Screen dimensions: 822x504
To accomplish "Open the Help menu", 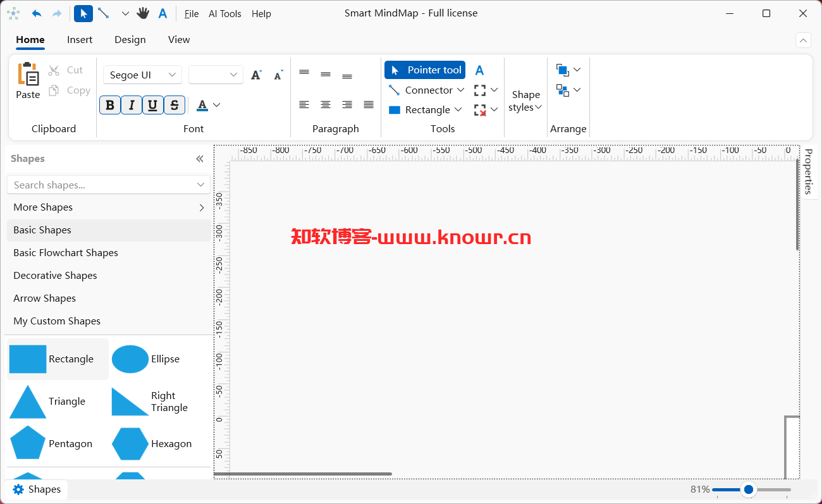I will [x=261, y=14].
